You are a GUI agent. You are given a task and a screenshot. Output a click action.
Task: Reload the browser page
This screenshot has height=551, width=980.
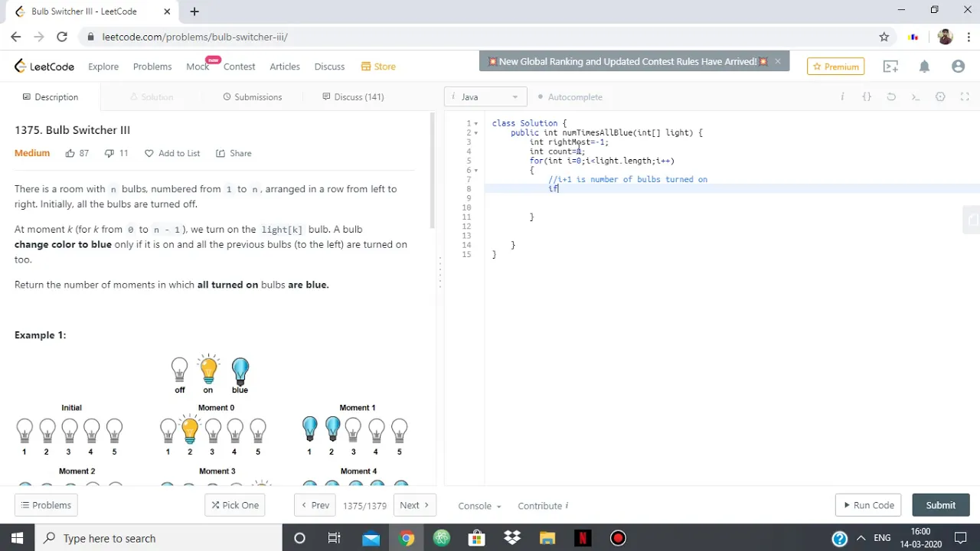pos(62,37)
